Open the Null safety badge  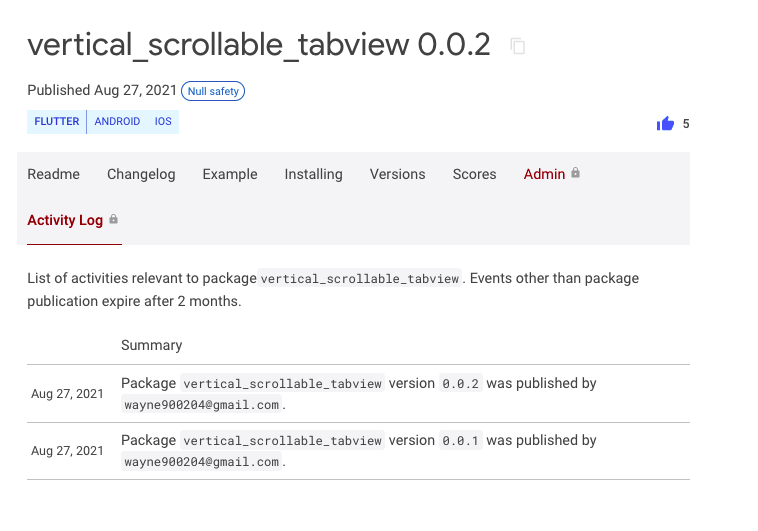(213, 91)
